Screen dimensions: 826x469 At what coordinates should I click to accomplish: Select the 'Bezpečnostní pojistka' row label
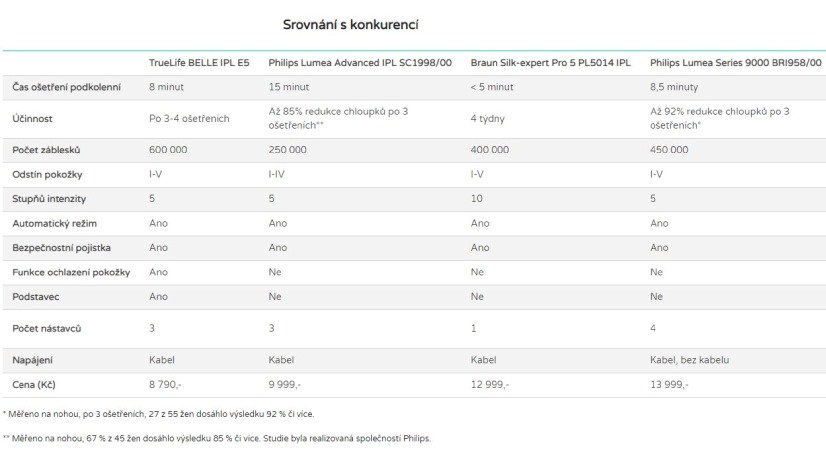tap(62, 246)
